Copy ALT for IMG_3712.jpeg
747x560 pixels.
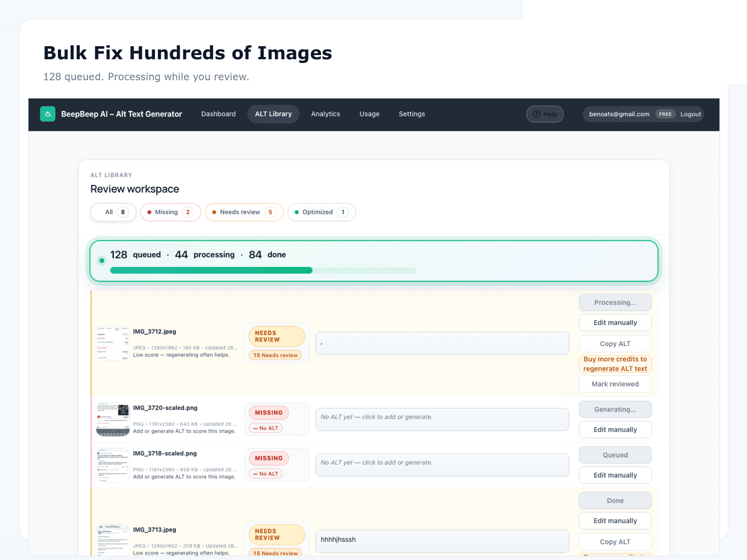pyautogui.click(x=615, y=343)
